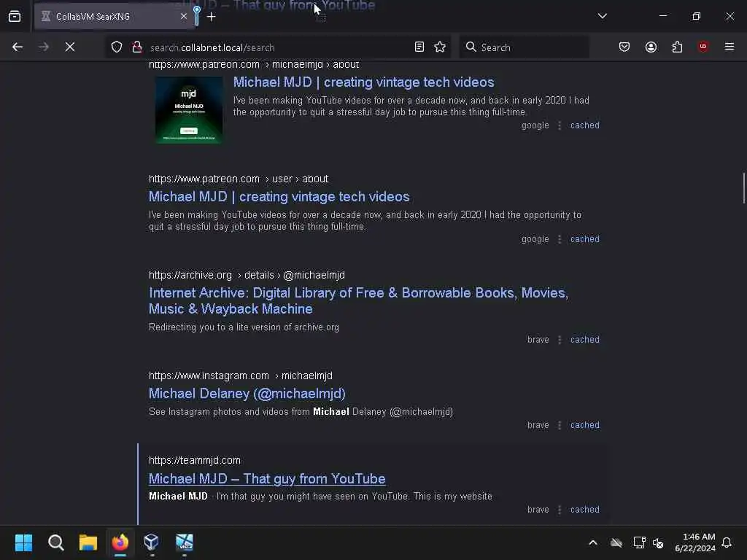747x560 pixels.
Task: Open cached link for Instagram result
Action: click(x=585, y=425)
